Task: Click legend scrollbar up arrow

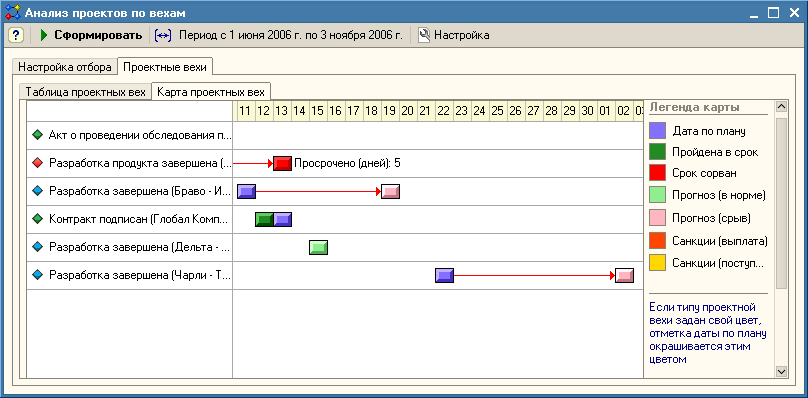Action: pyautogui.click(x=782, y=107)
